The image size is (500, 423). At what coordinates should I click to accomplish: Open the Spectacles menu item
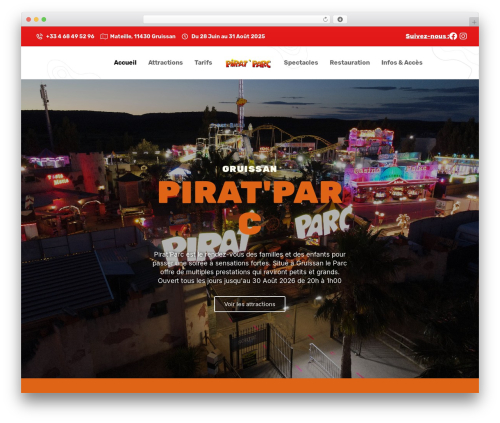pyautogui.click(x=301, y=63)
